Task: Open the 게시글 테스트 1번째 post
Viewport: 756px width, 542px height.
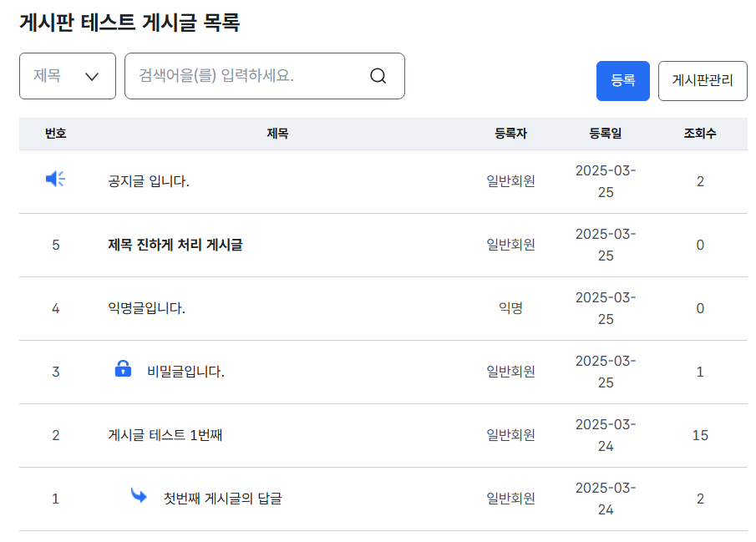Action: click(x=165, y=435)
